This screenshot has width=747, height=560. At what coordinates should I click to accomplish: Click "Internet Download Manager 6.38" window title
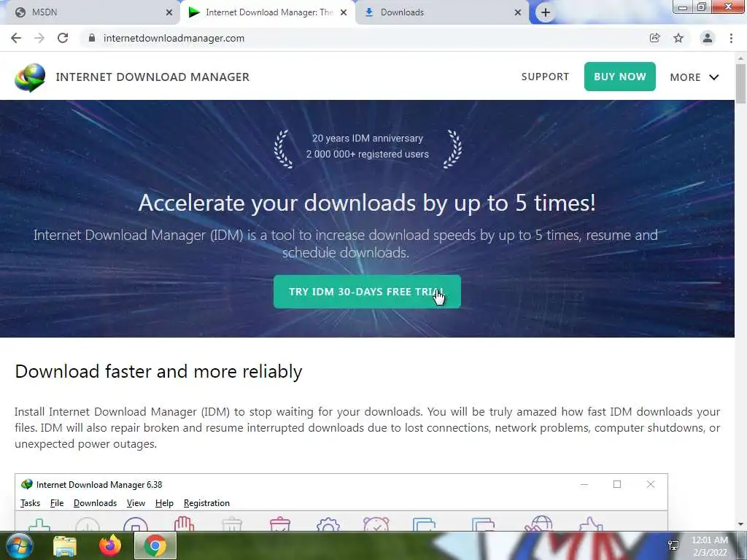[99, 485]
